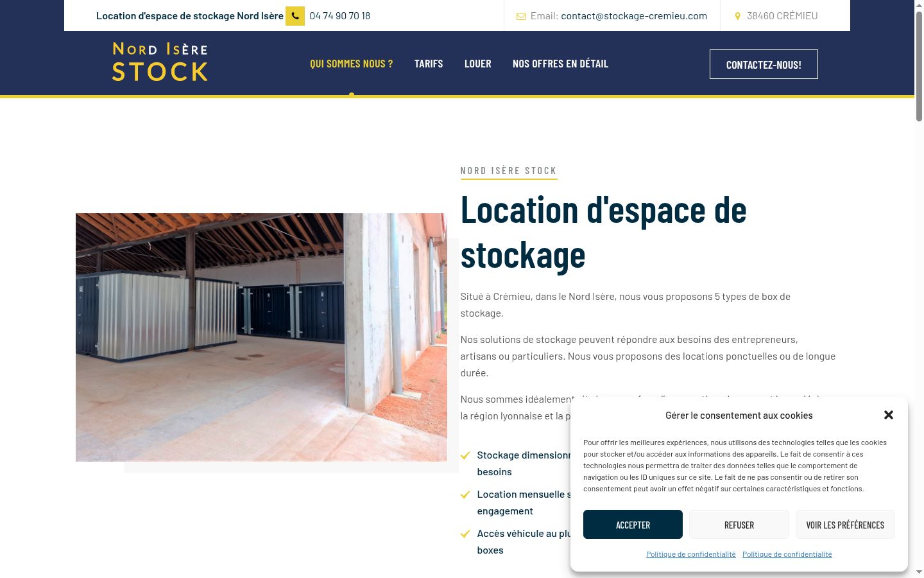Go to the Louer page
Image resolution: width=924 pixels, height=578 pixels.
[478, 64]
